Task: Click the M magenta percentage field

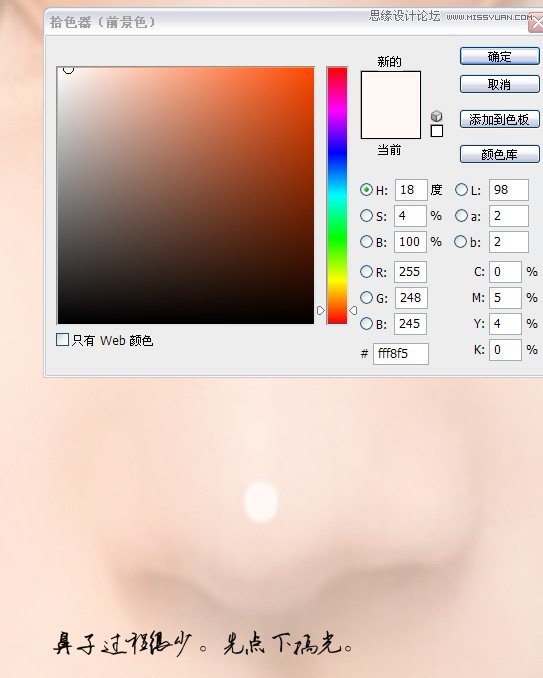Action: [505, 298]
